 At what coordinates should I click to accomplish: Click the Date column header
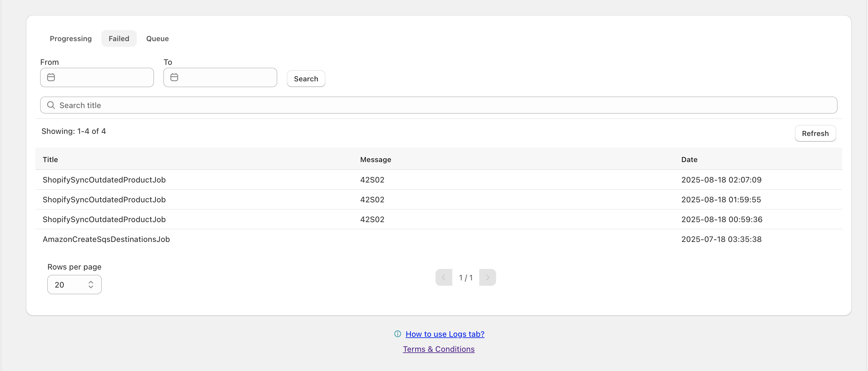[x=689, y=159]
